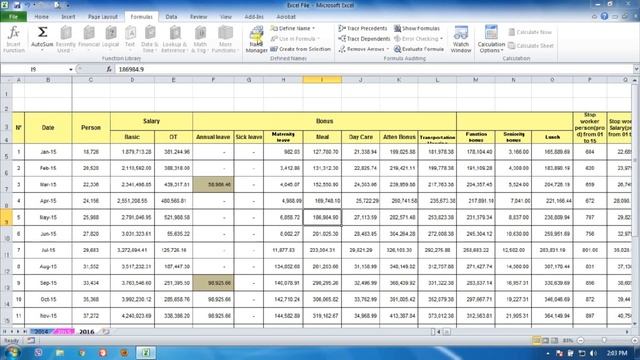Open Date & Time functions list

click(149, 39)
